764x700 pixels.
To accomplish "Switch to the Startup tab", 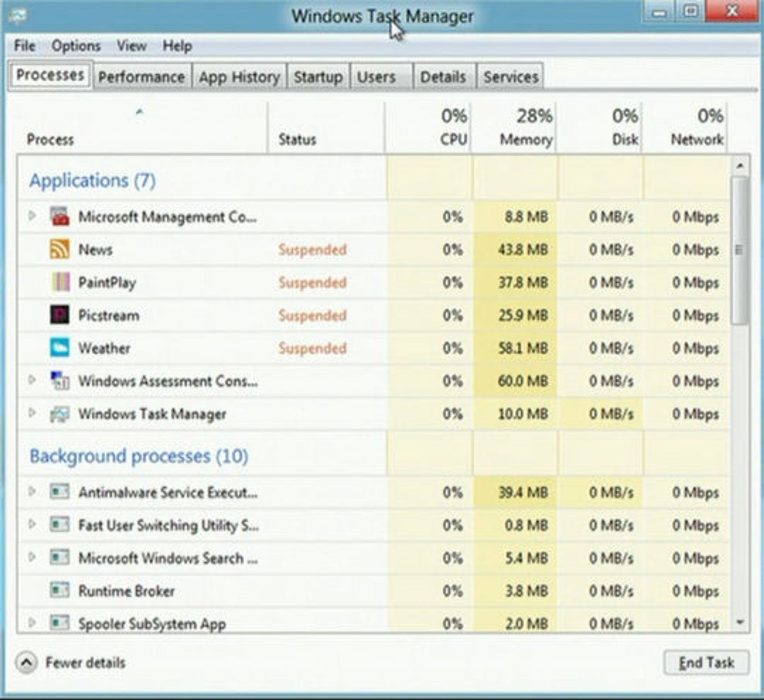I will coord(318,77).
